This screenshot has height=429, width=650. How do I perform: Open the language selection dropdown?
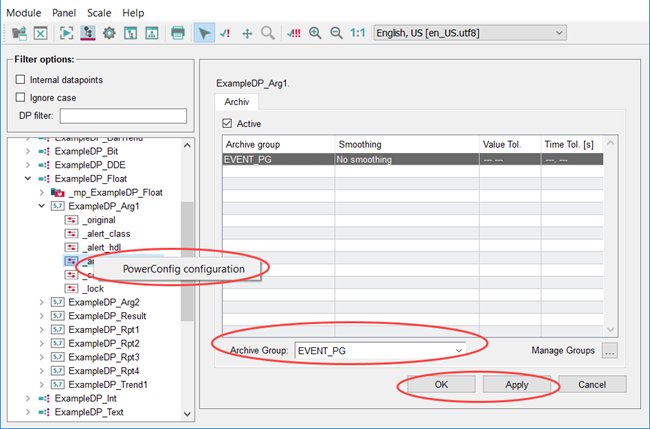point(470,33)
